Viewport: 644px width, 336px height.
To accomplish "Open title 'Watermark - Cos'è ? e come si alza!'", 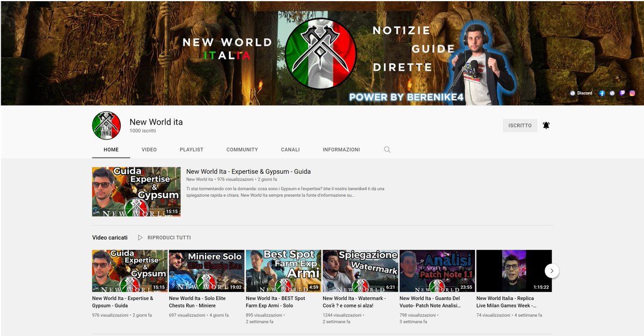I will pos(354,302).
